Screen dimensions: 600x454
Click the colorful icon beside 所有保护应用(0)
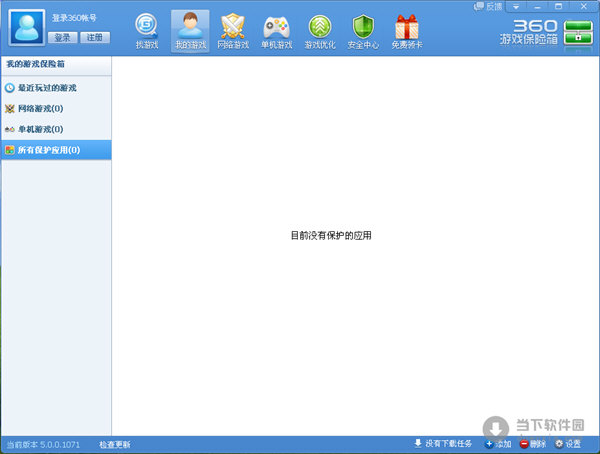click(x=10, y=150)
